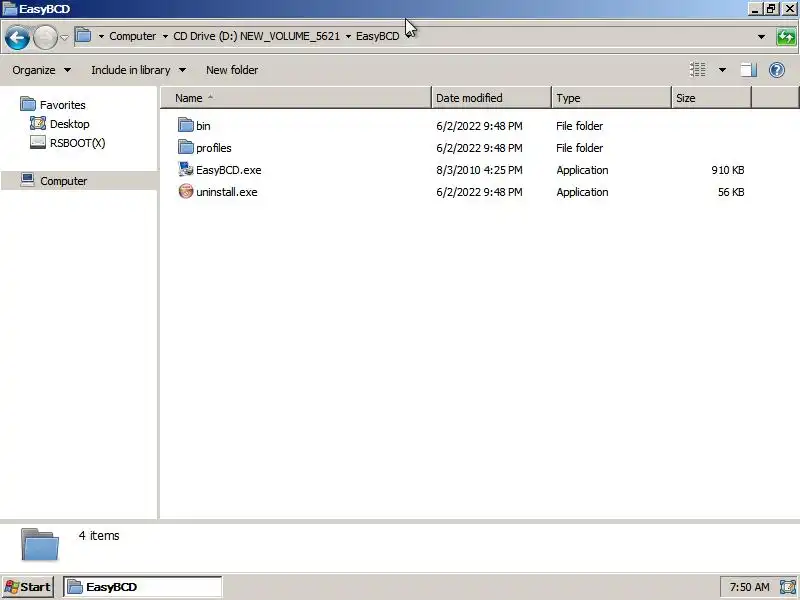Change your view using the view icon
The width and height of the screenshot is (800, 600).
(697, 70)
